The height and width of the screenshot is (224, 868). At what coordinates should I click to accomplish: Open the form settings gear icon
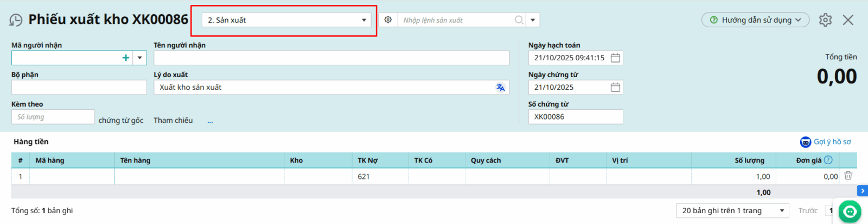pyautogui.click(x=825, y=20)
